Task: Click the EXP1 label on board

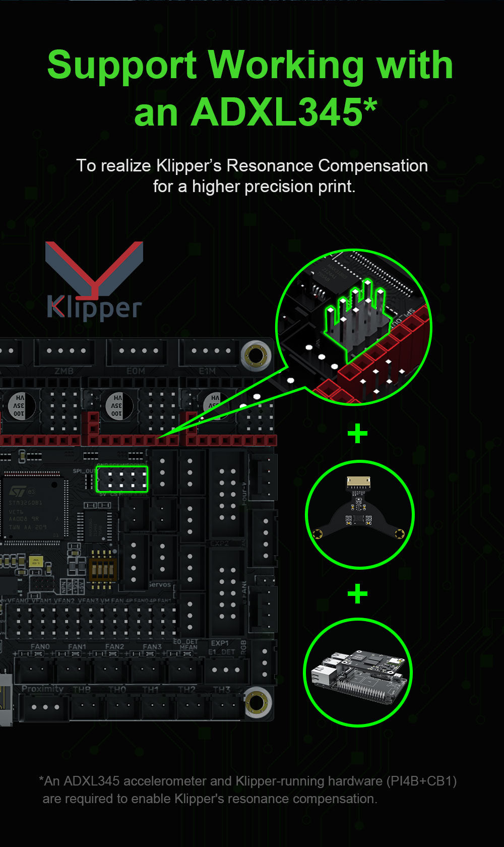Action: pos(220,643)
